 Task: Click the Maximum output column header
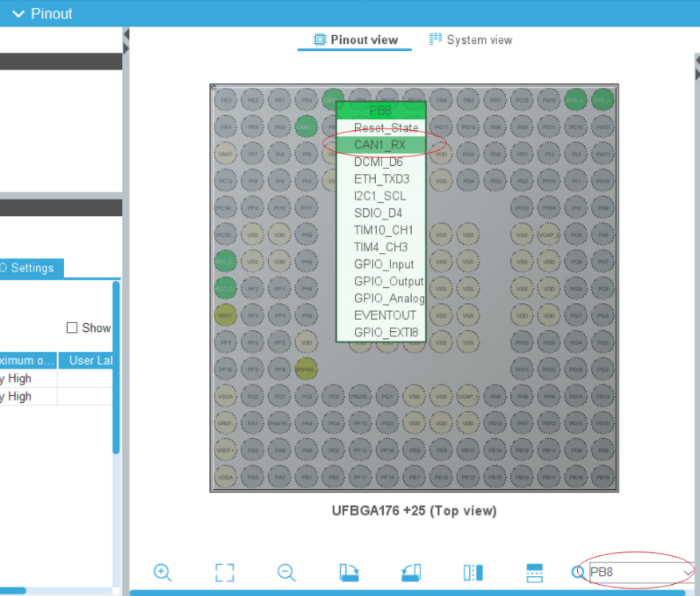tap(28, 361)
